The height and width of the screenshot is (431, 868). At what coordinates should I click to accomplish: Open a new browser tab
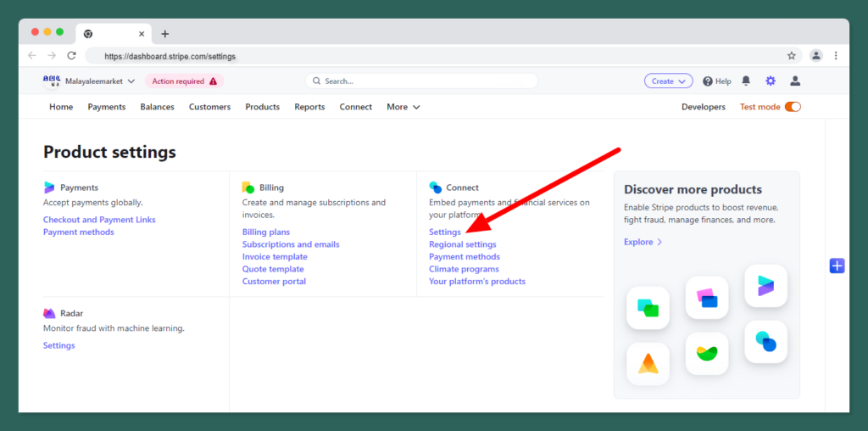165,34
